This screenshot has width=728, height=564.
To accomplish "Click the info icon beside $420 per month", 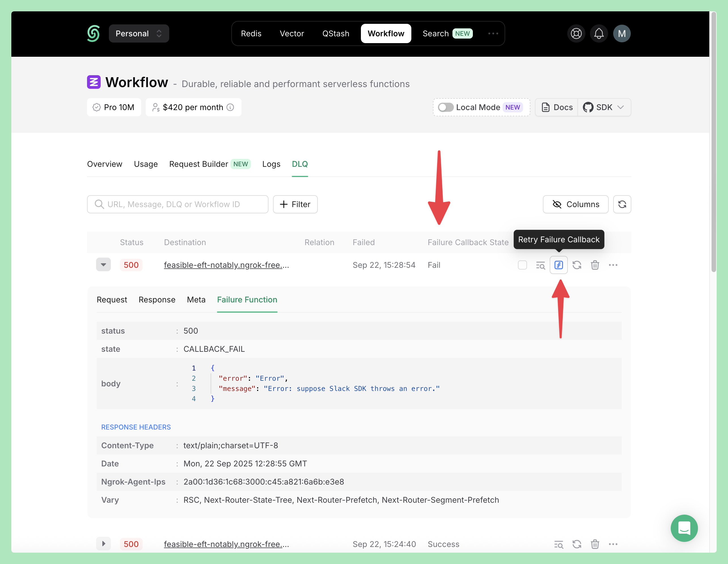I will [230, 107].
